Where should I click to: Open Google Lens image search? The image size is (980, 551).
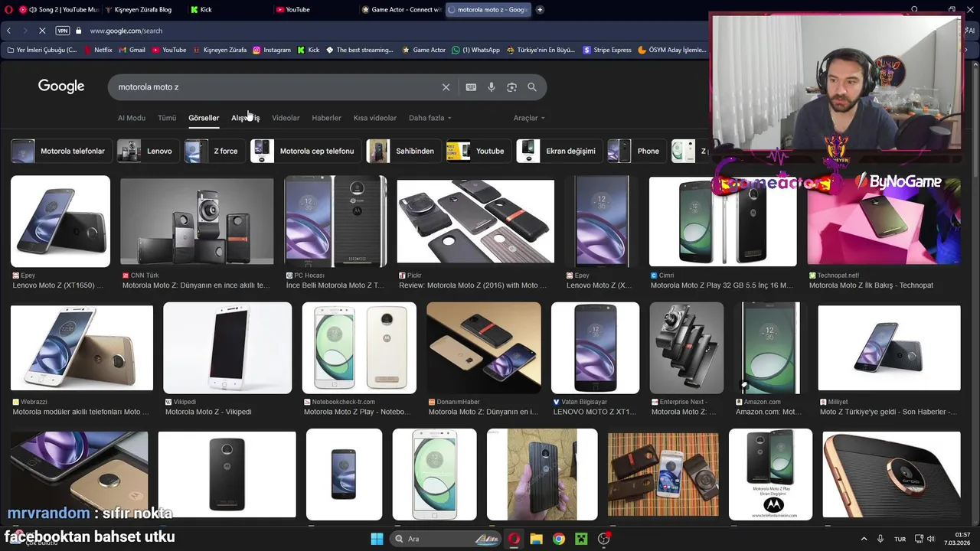pyautogui.click(x=511, y=87)
